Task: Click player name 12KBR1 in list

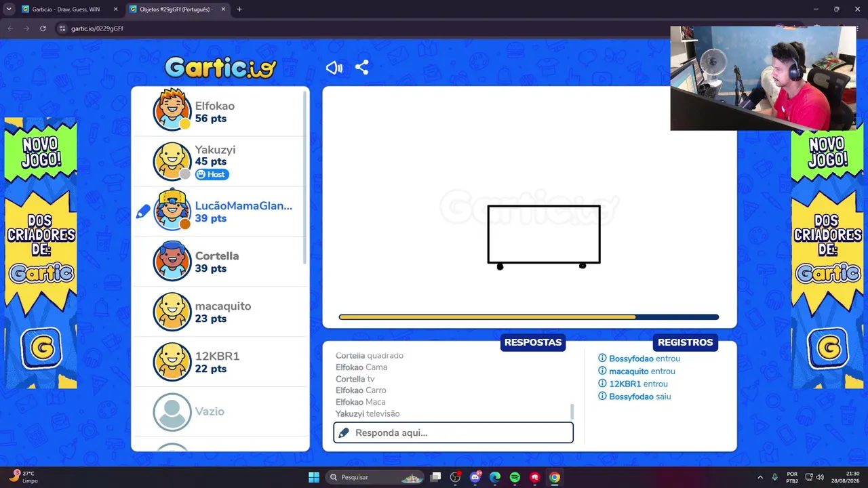Action: click(217, 357)
